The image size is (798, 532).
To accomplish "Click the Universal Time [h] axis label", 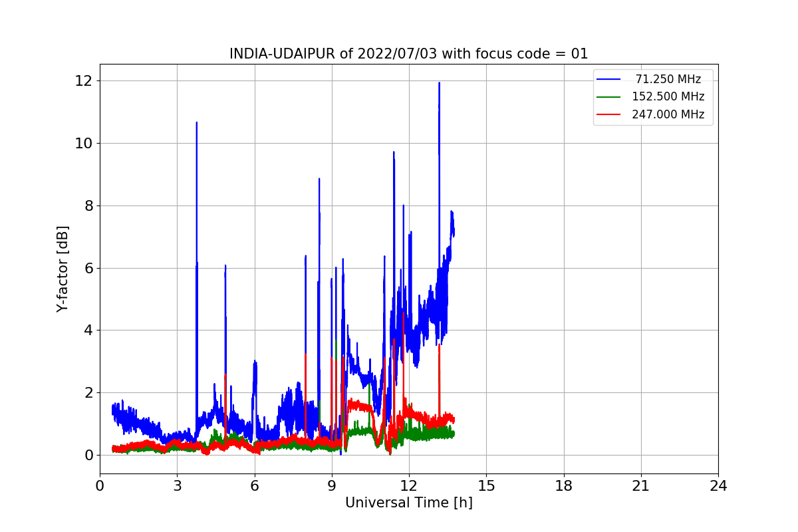I will (x=409, y=503).
